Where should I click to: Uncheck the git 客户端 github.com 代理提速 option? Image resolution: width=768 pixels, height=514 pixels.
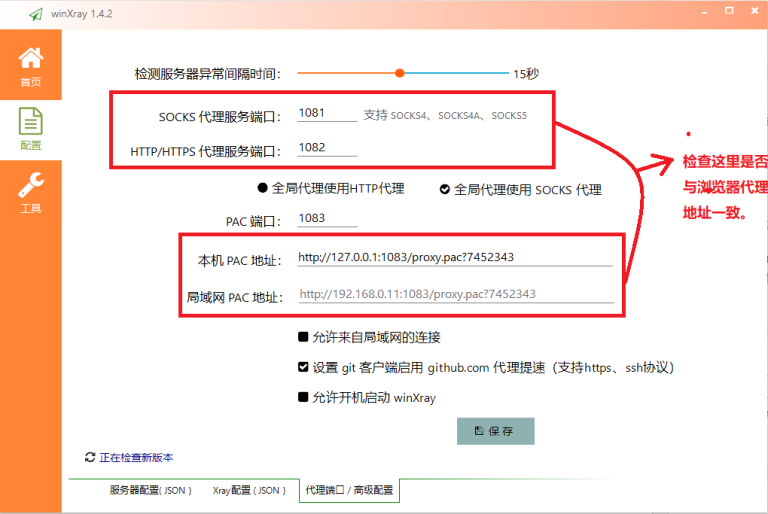(x=303, y=367)
